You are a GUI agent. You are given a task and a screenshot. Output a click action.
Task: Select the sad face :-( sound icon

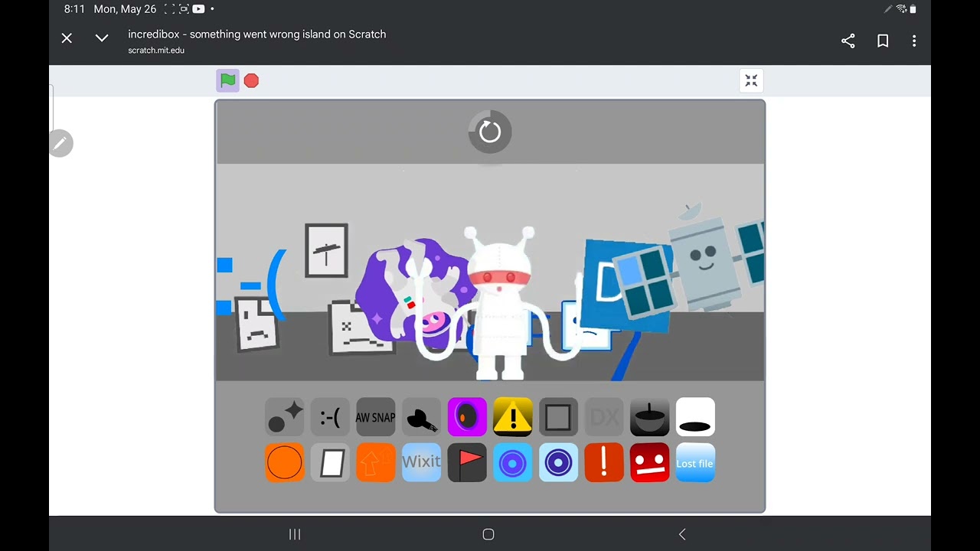point(330,417)
